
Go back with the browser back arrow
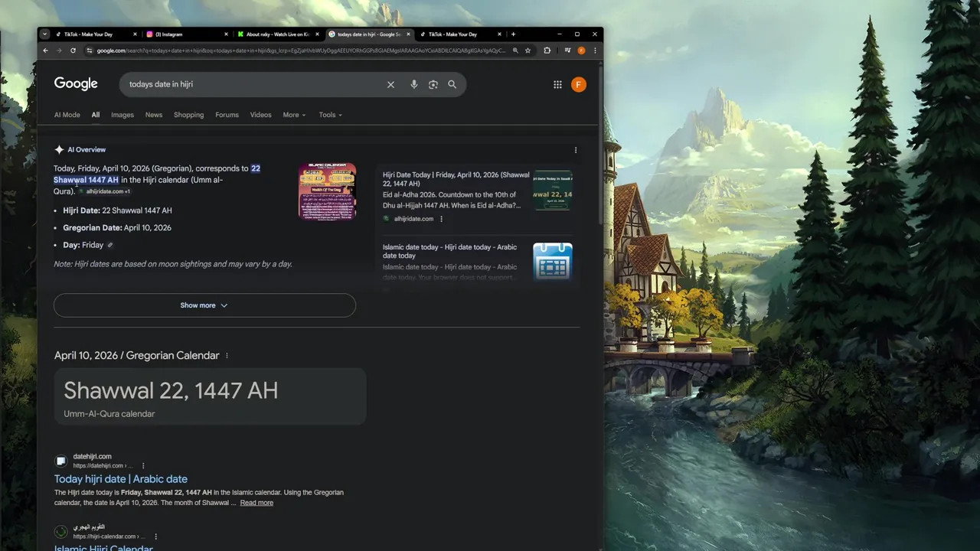(46, 51)
